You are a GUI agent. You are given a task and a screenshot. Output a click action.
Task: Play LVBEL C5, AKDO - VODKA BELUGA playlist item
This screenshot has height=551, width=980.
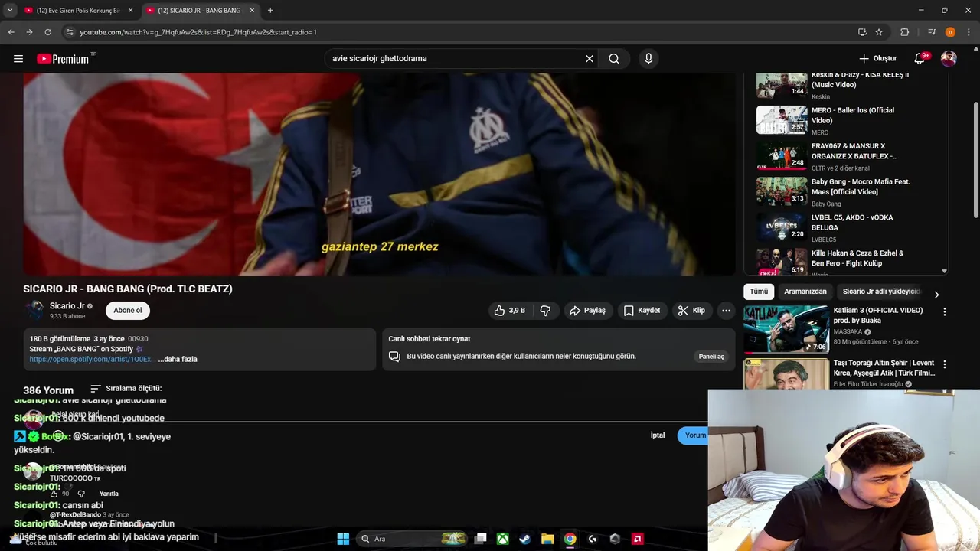point(835,227)
